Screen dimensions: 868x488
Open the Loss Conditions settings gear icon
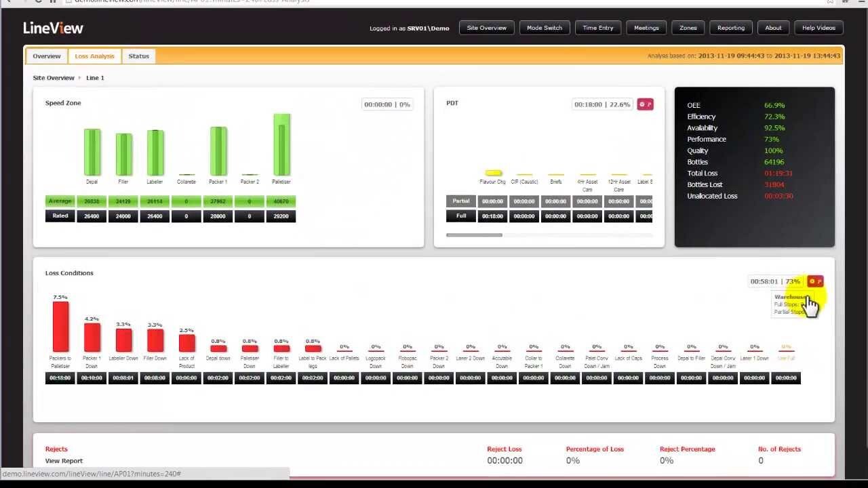[812, 281]
